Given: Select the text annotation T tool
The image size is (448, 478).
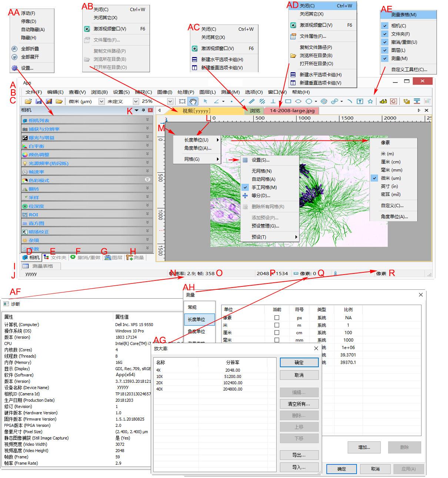Looking at the screenshot, I should point(360,101).
